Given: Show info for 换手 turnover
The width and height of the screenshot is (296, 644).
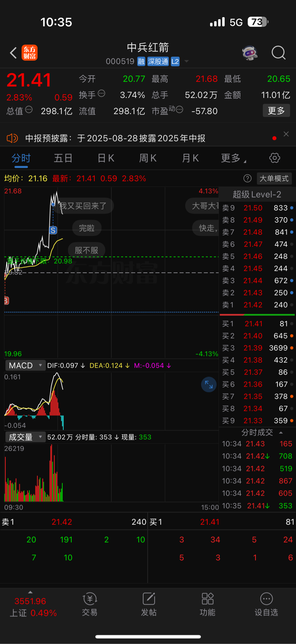Looking at the screenshot, I should [102, 93].
